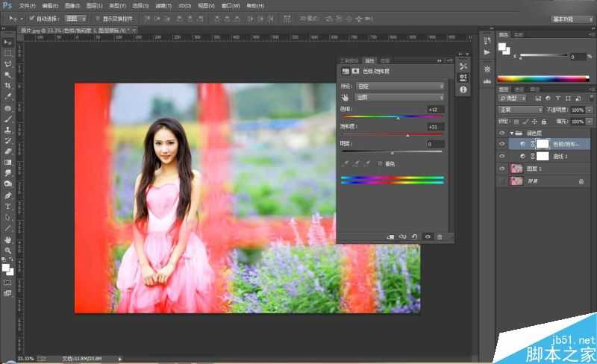Image resolution: width=597 pixels, height=364 pixels.
Task: Select the Type tool in the toolbar
Action: [x=8, y=206]
